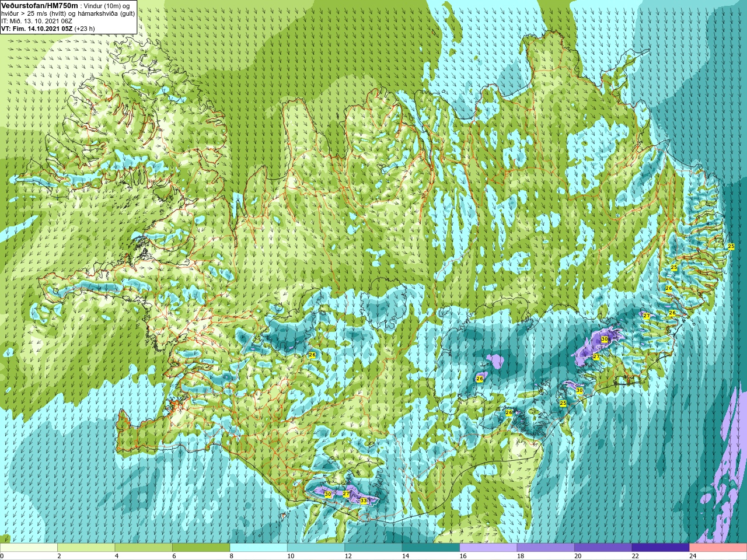
Task: Click the pink above-24 m/s legend swatch
Action: tap(718, 548)
